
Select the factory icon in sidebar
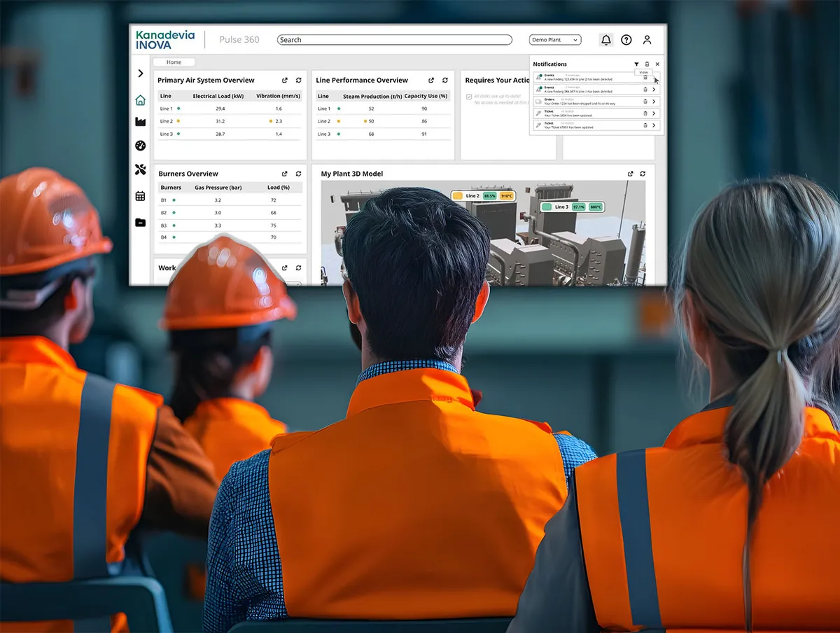click(x=140, y=122)
